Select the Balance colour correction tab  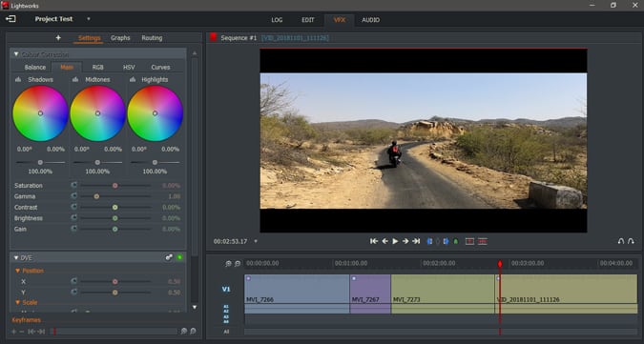tap(35, 68)
